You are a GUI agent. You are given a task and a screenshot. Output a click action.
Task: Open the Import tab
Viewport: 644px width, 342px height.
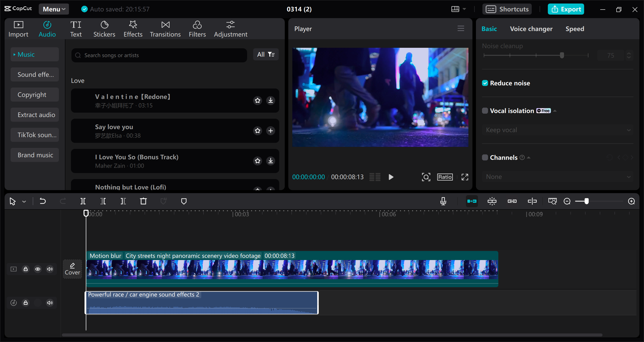click(x=18, y=29)
